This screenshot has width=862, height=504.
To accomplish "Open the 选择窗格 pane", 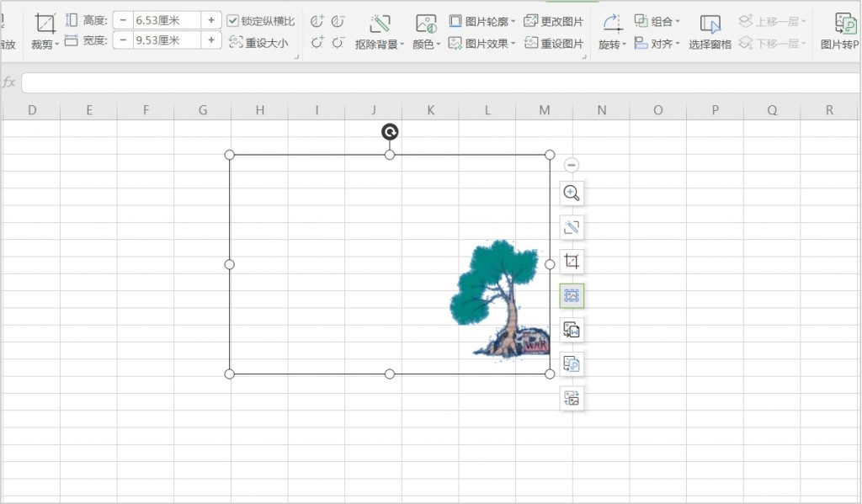I will [710, 33].
